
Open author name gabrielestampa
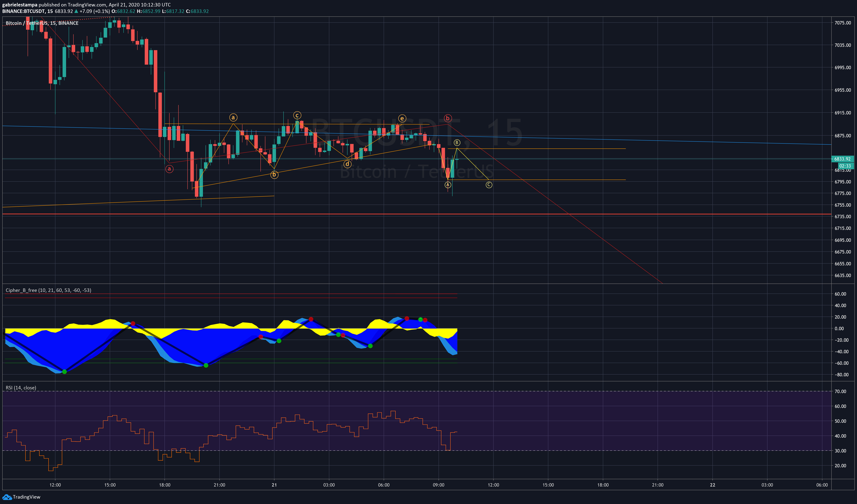20,5
